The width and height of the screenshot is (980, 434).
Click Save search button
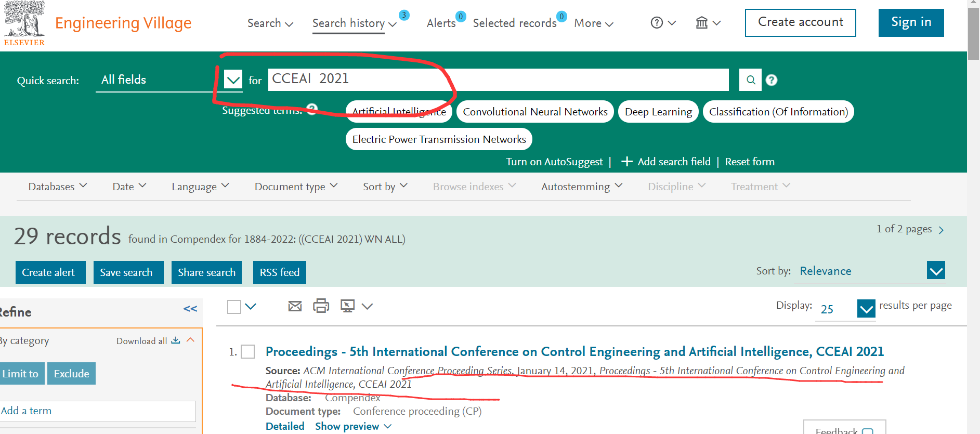coord(128,272)
